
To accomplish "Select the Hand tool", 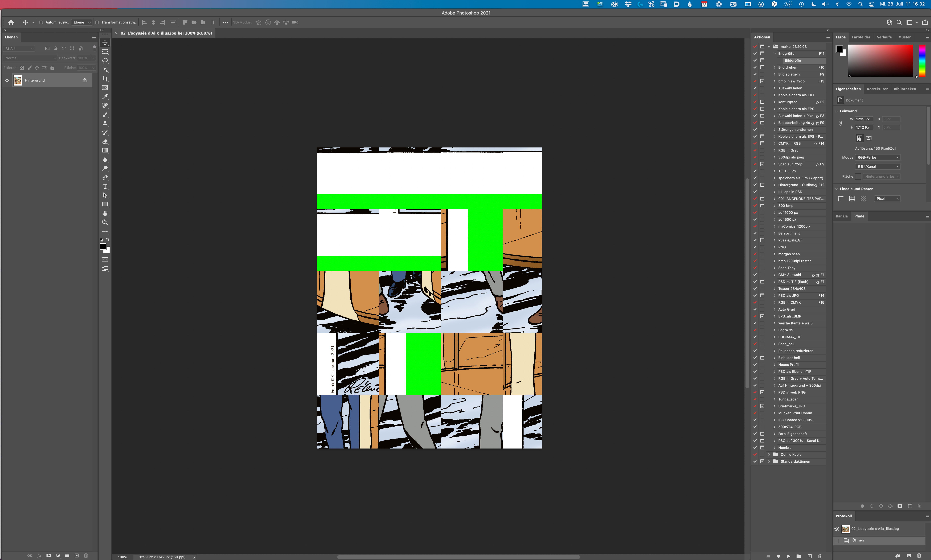I will (x=105, y=213).
